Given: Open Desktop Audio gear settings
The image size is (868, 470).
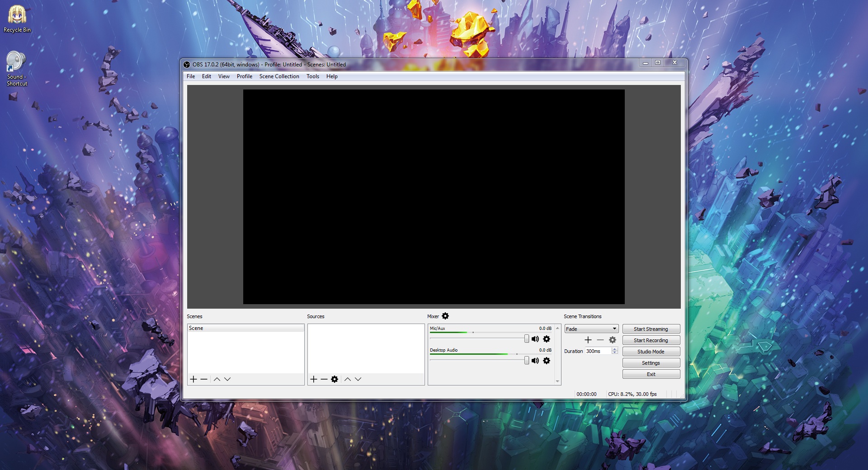Looking at the screenshot, I should pos(547,361).
